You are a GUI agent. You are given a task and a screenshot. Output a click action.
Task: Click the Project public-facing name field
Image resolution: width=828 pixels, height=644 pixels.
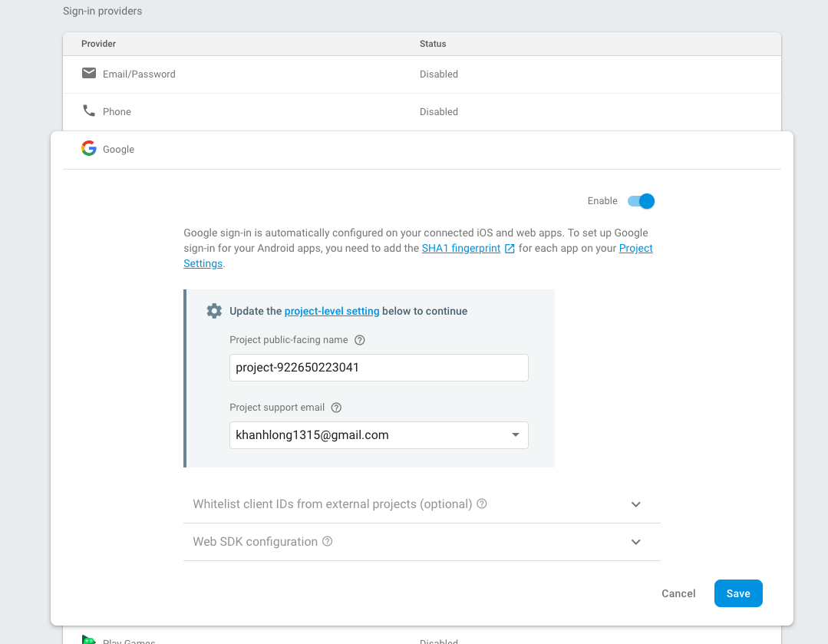click(x=378, y=368)
